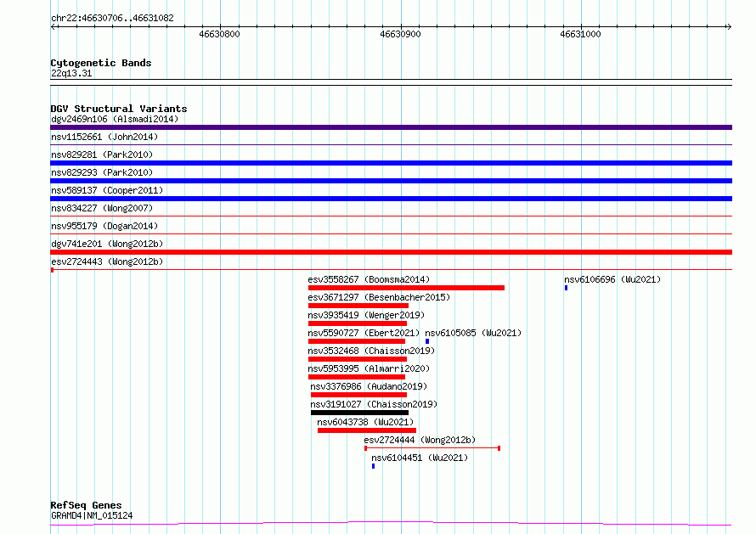
Task: Click the RefSeq Genes track title
Action: [86, 505]
